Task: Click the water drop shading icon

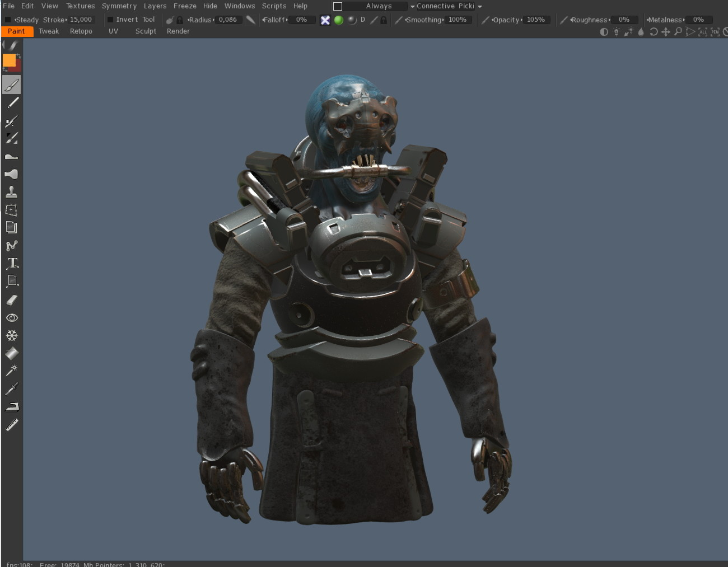Action: tap(641, 32)
